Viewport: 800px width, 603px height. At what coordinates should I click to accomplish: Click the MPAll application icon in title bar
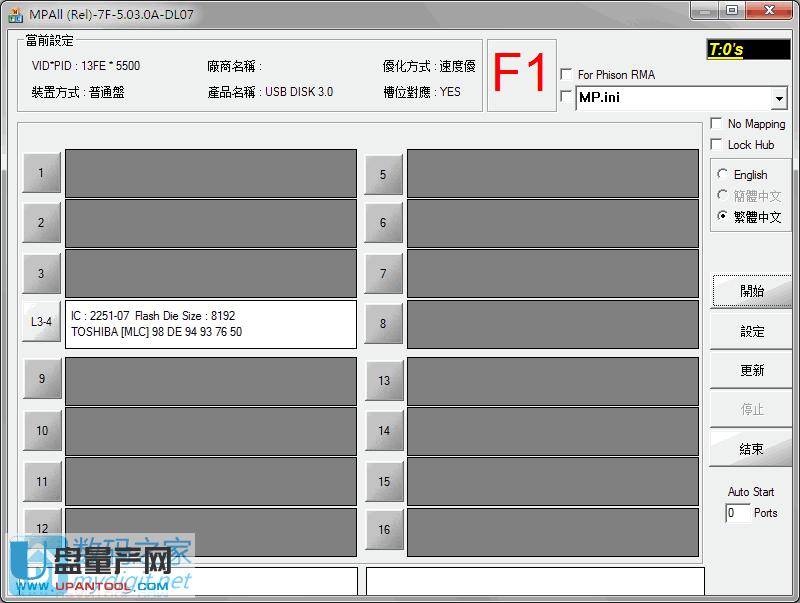(15, 12)
